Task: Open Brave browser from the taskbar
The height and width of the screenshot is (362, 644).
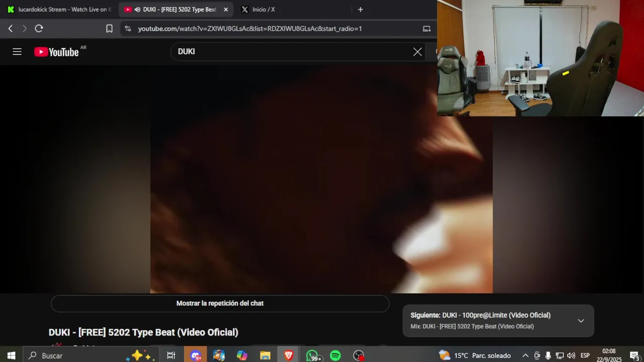Action: pyautogui.click(x=288, y=355)
